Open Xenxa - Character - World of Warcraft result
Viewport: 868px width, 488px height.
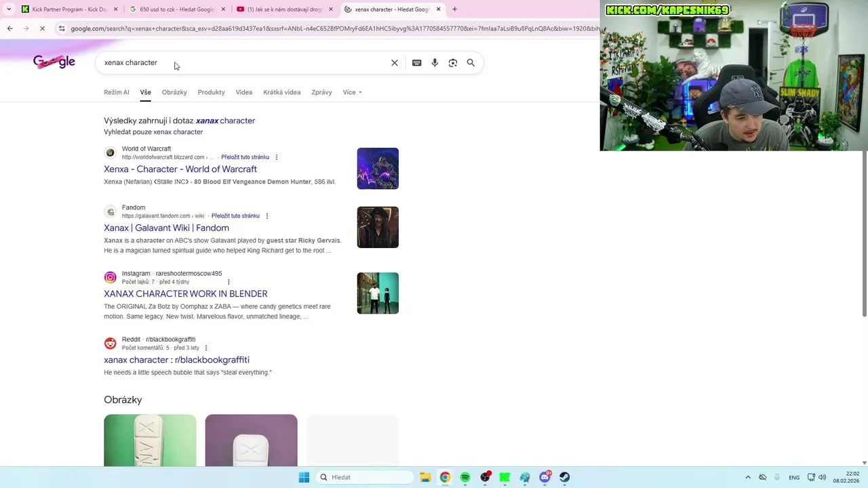point(180,169)
